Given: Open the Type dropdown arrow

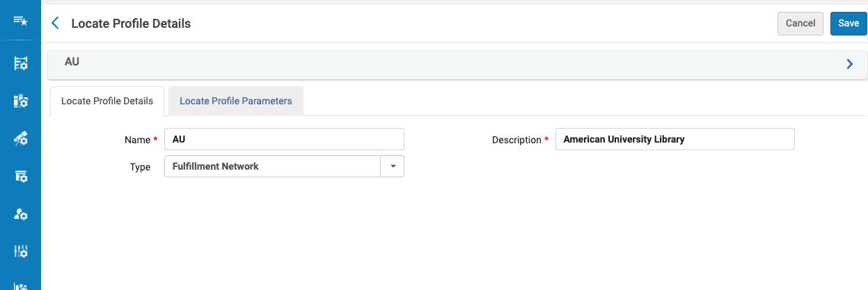Looking at the screenshot, I should [x=393, y=166].
